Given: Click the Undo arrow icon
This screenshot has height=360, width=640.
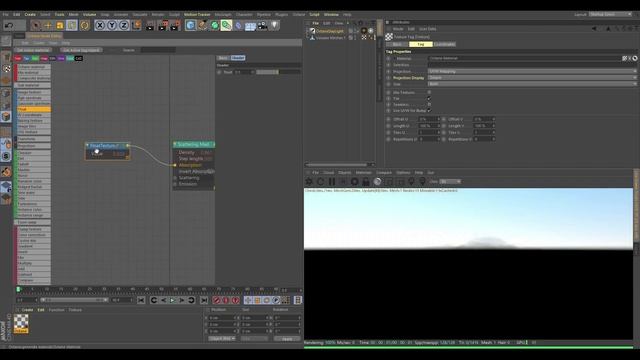Looking at the screenshot, I should (x=9, y=25).
